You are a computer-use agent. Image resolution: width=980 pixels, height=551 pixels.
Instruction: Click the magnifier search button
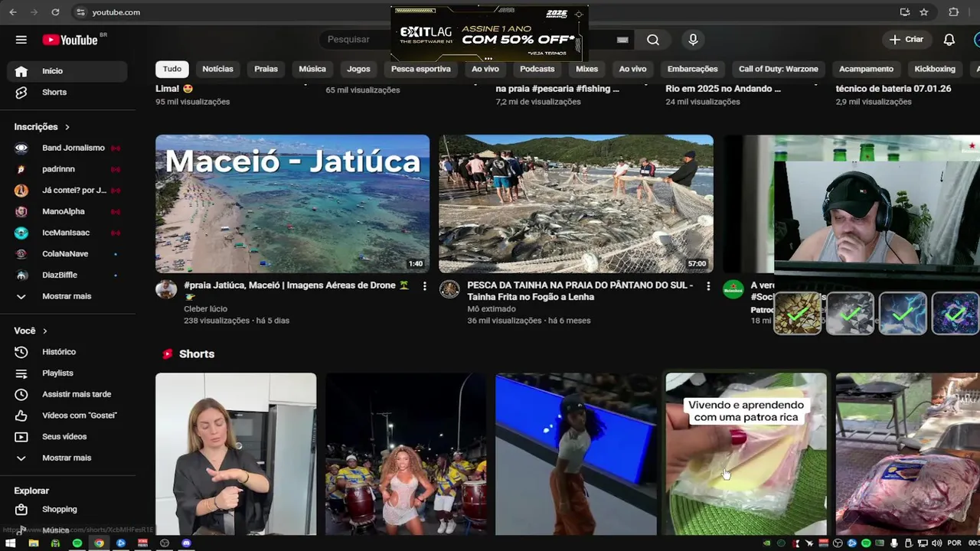point(652,40)
